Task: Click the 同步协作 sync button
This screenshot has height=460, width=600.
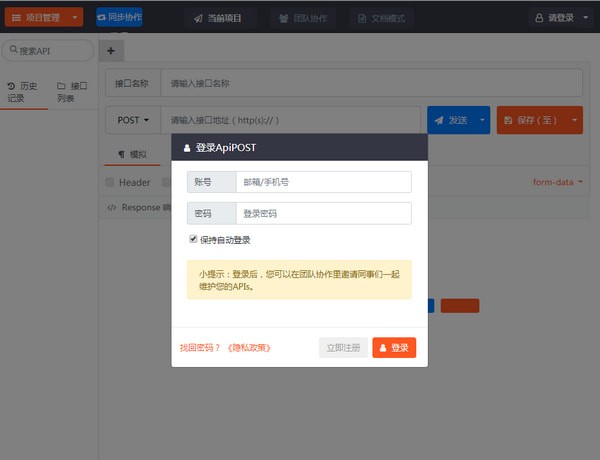Action: point(119,17)
